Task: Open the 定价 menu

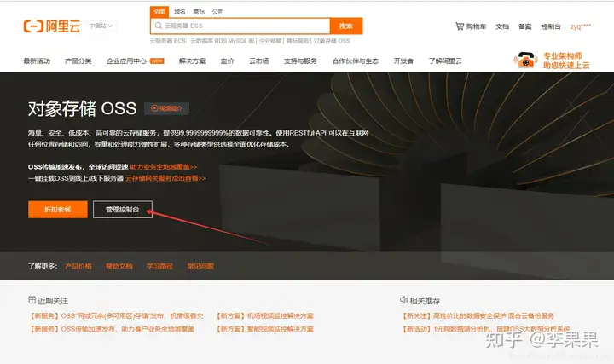Action: point(227,61)
